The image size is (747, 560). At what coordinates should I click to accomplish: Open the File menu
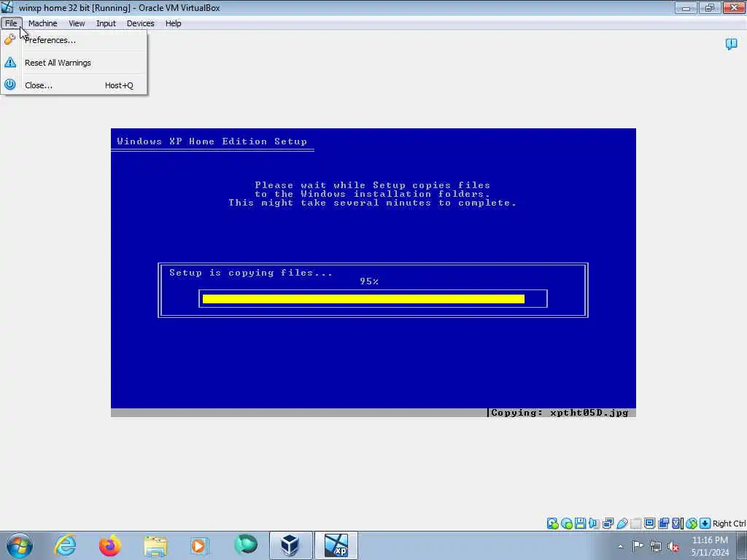pos(11,23)
